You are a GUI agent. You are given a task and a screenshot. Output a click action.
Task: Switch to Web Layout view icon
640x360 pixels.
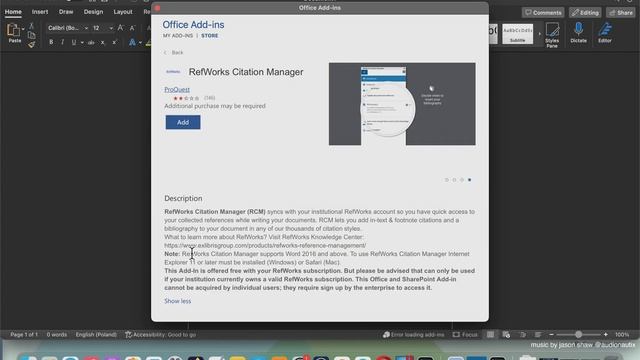point(506,335)
